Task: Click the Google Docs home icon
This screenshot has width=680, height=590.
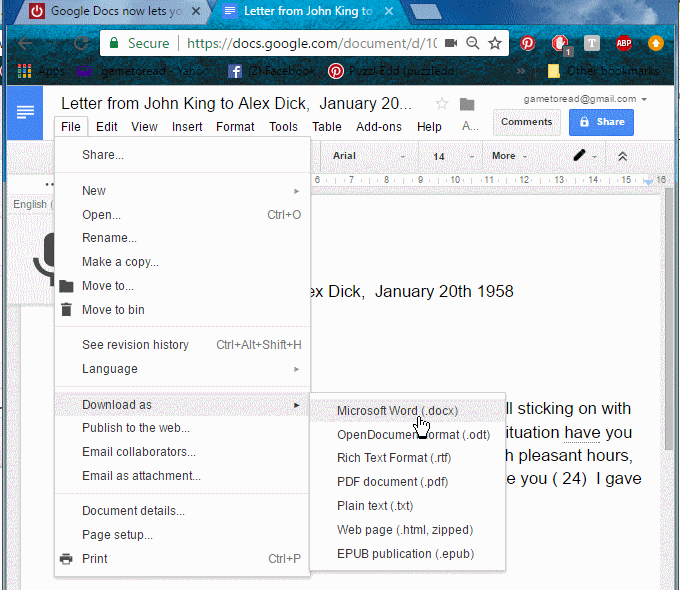Action: pyautogui.click(x=25, y=112)
